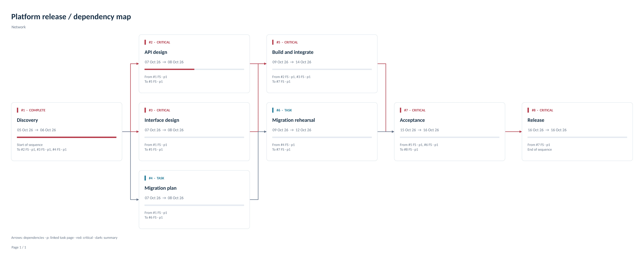This screenshot has height=261, width=644.
Task: Select the API design card title
Action: 156,52
